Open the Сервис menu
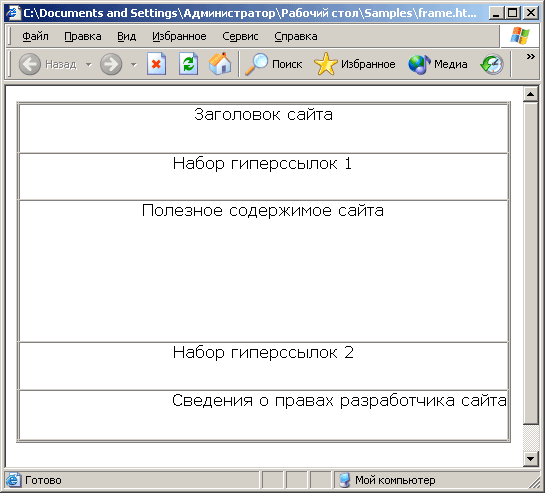Screen dimensions: 545x493 240,36
